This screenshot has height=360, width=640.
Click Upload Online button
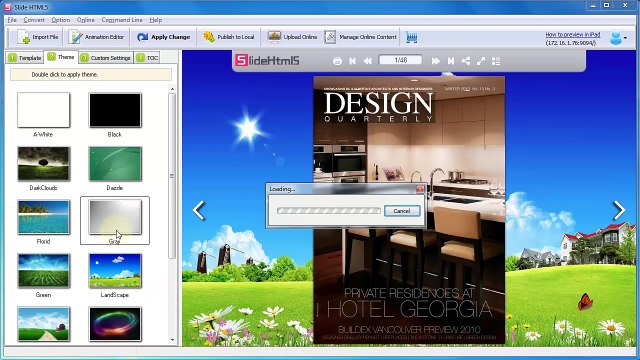point(292,37)
